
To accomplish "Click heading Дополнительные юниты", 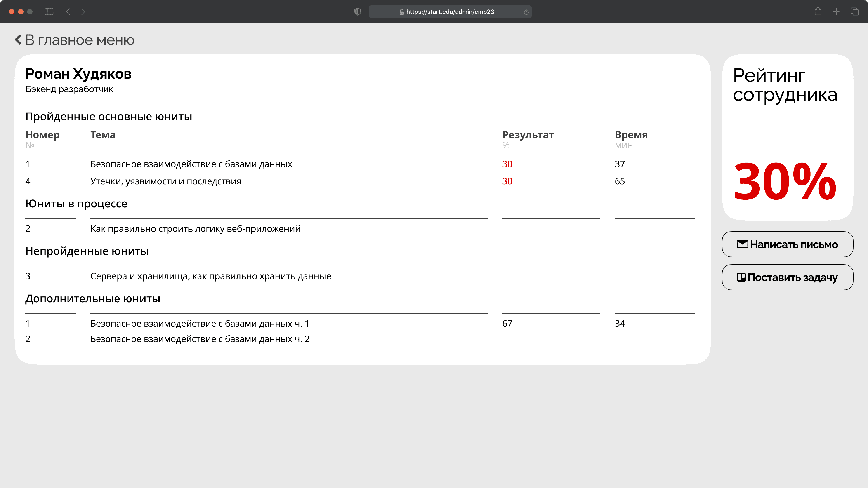I will click(x=93, y=299).
